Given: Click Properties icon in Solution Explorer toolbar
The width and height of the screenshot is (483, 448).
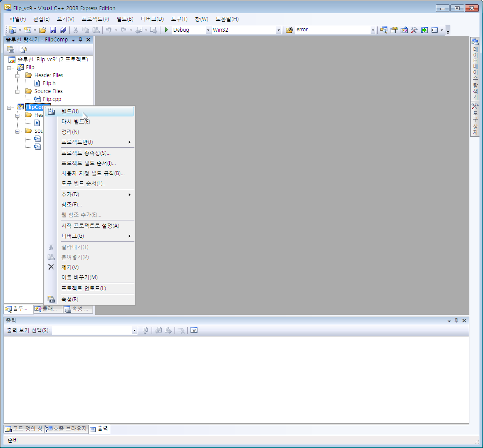Looking at the screenshot, I should click(x=11, y=49).
